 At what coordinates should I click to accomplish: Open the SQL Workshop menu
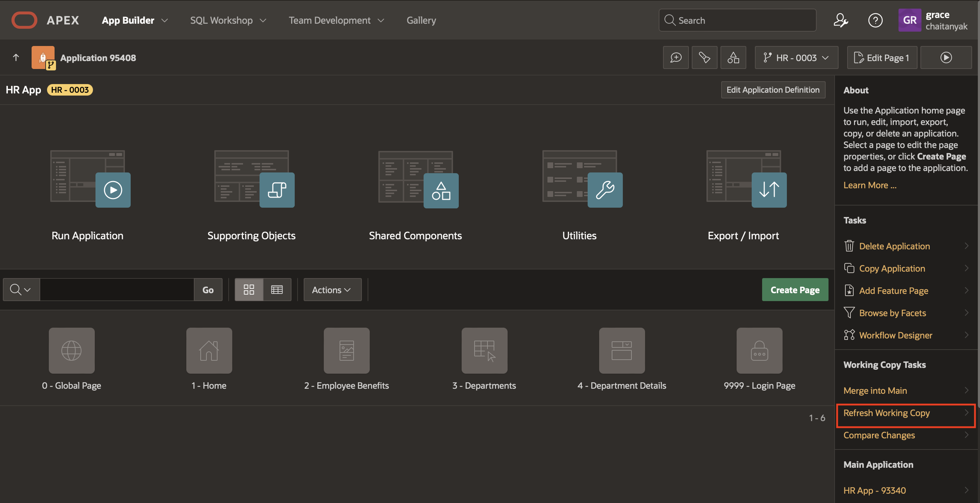coord(228,20)
